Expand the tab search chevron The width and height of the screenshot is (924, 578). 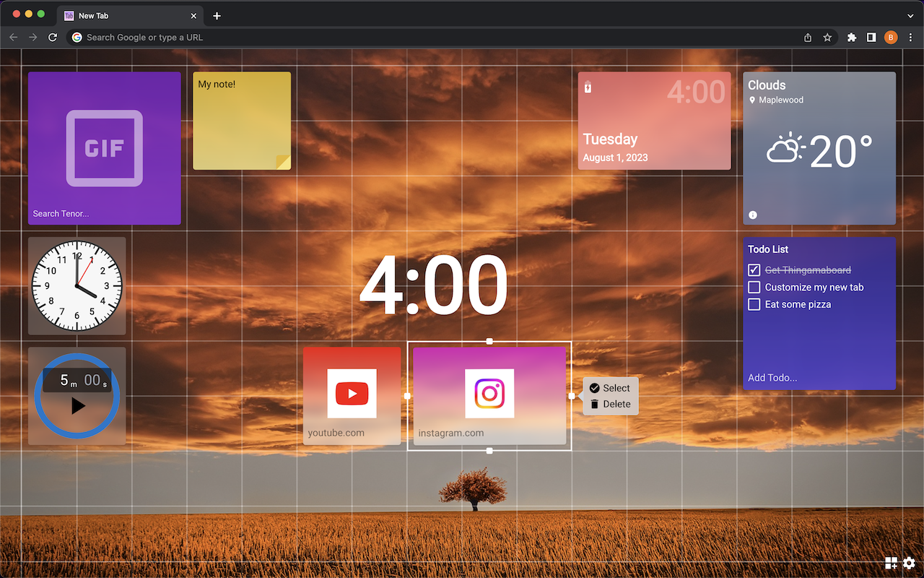(x=910, y=16)
